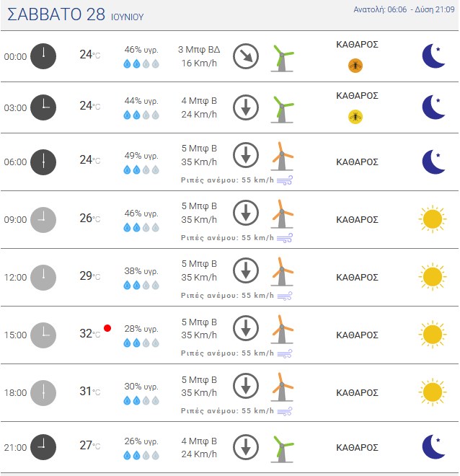Click the orange mosquito icon at 00:00
Image resolution: width=460 pixels, height=476 pixels.
point(355,65)
